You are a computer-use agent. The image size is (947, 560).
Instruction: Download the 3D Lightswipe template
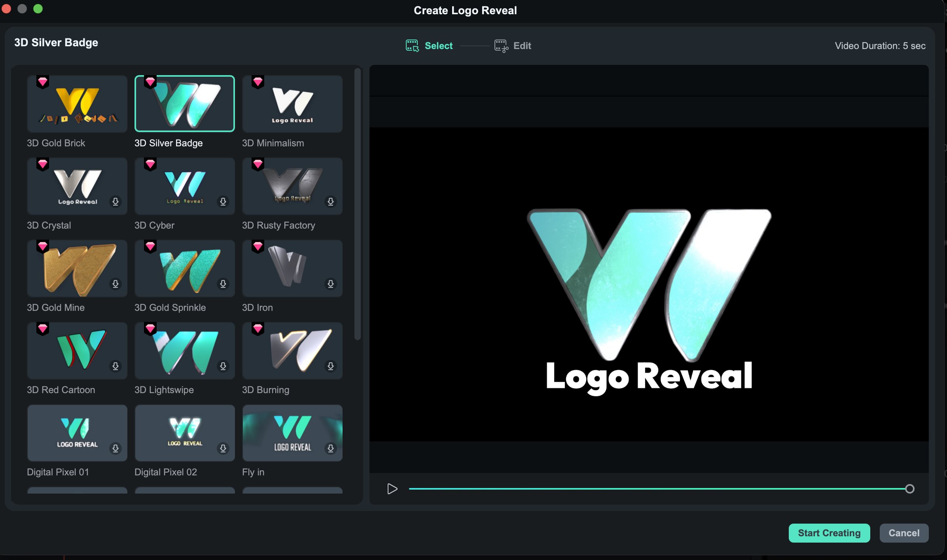click(x=223, y=366)
